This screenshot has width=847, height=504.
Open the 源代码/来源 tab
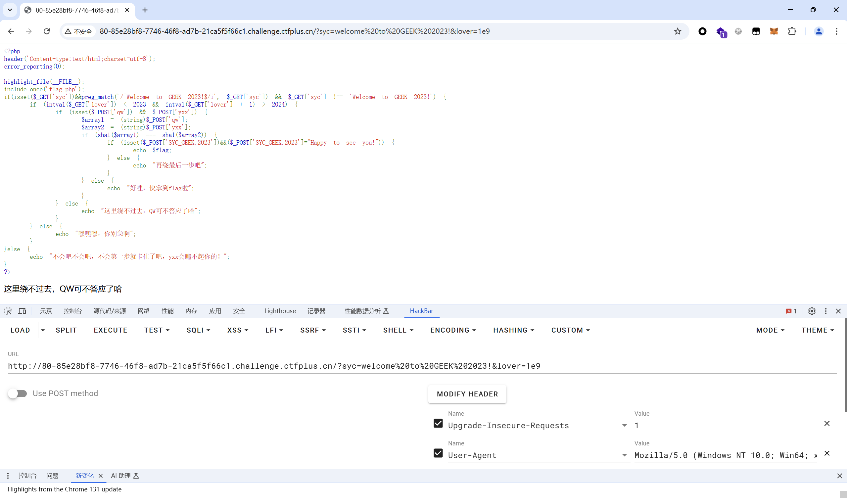[110, 311]
